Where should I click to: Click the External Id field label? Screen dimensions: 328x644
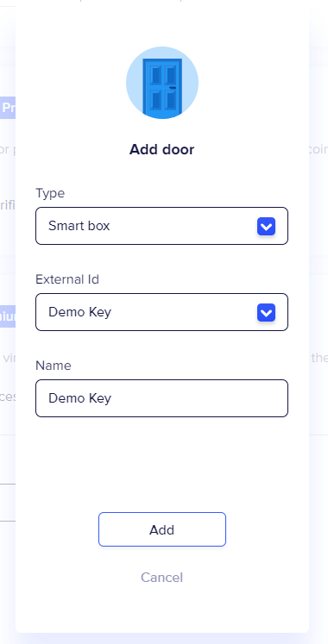coord(67,279)
